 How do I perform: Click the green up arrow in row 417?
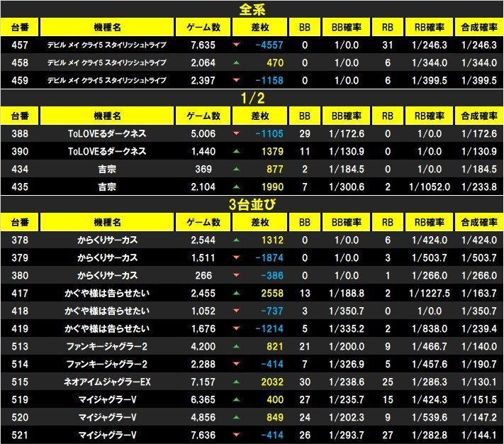(x=237, y=293)
